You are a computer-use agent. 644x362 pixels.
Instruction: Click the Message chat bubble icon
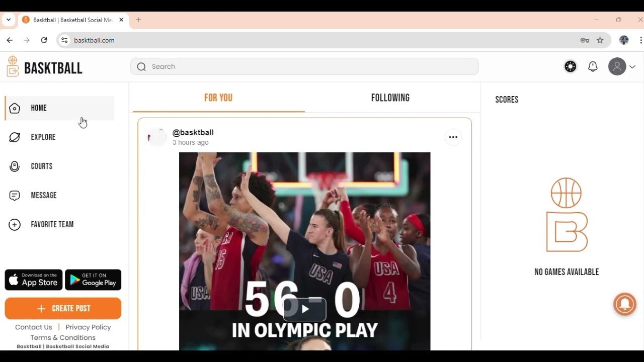15,196
